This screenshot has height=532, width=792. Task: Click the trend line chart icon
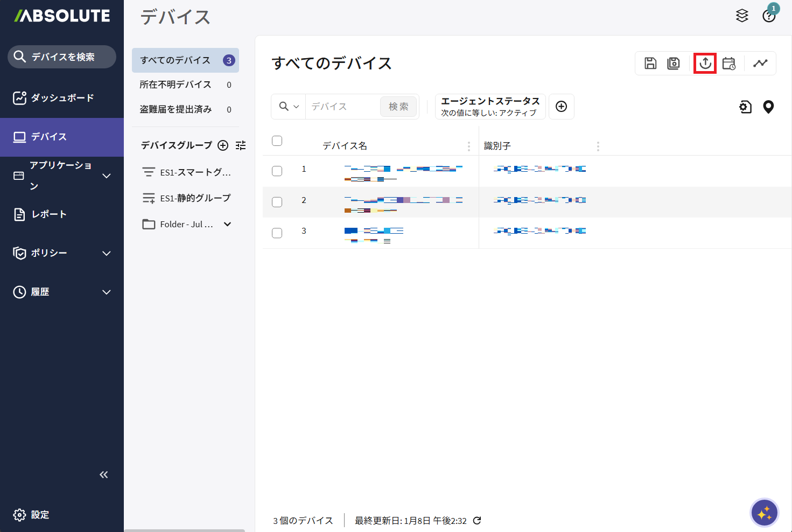click(x=760, y=64)
